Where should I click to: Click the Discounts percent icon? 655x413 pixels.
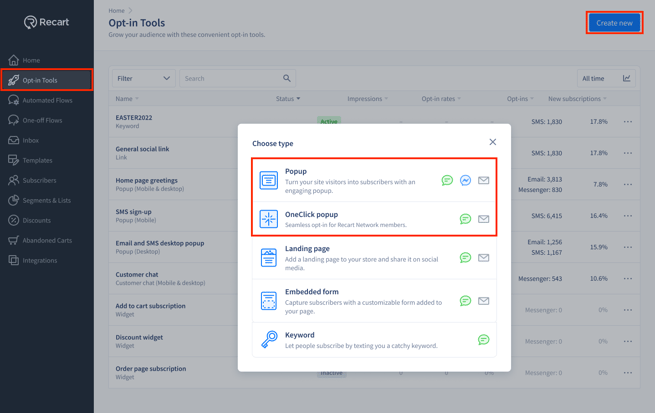[x=13, y=220]
